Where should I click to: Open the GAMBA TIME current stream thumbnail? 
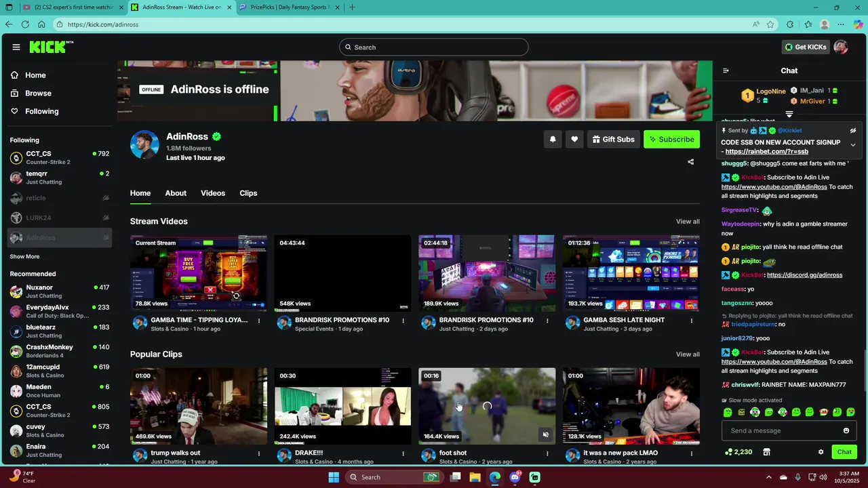(x=199, y=273)
